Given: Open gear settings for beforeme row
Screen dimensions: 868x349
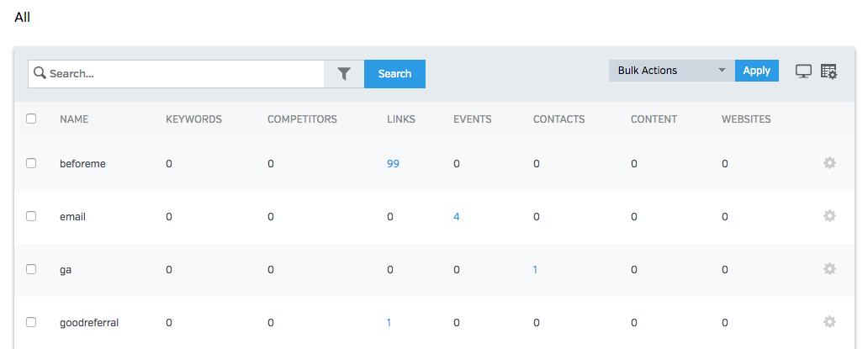Looking at the screenshot, I should click(x=829, y=163).
